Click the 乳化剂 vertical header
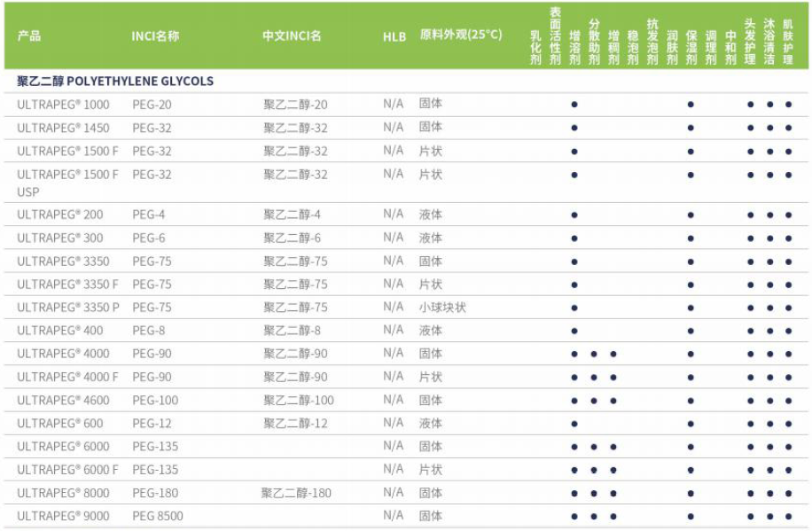This screenshot has width=812, height=531. pyautogui.click(x=535, y=48)
